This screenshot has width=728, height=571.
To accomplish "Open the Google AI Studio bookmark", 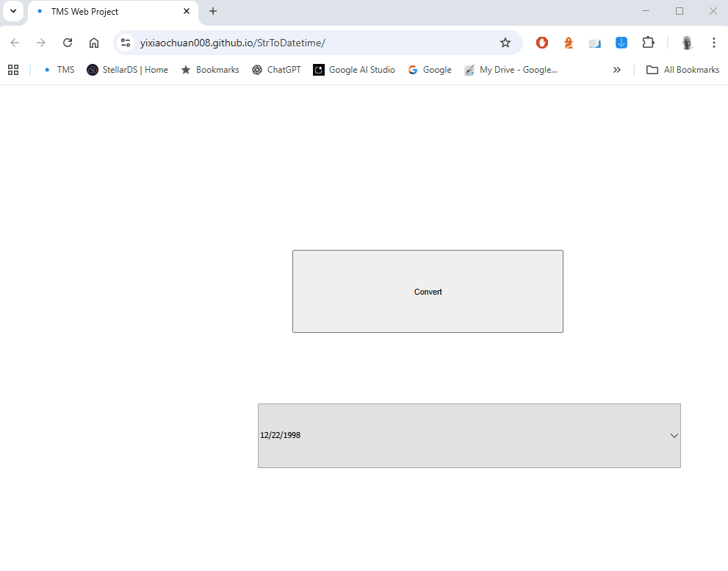I will click(x=354, y=70).
